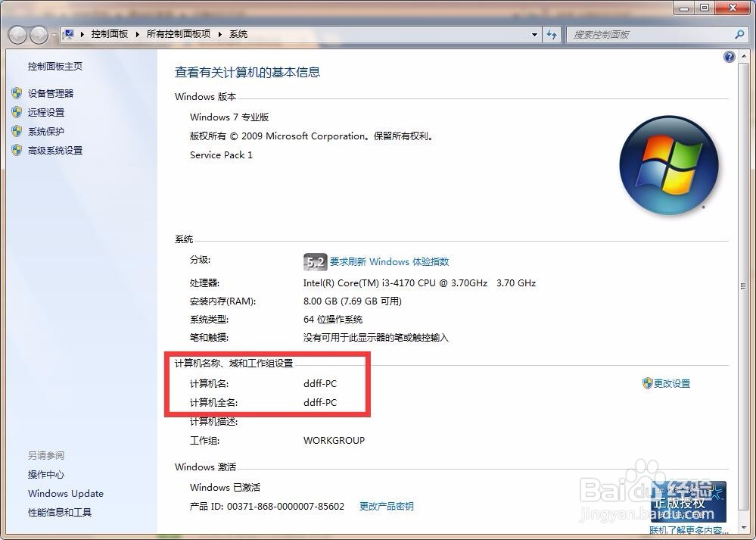Screen dimensions: 756x540
Task: Select 系统 in the breadcrumb path
Action: [238, 34]
